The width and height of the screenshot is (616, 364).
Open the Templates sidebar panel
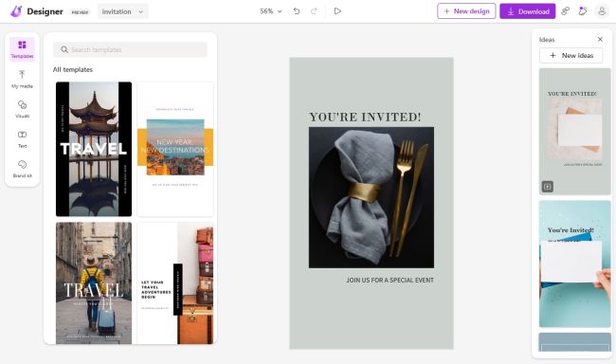pos(22,49)
